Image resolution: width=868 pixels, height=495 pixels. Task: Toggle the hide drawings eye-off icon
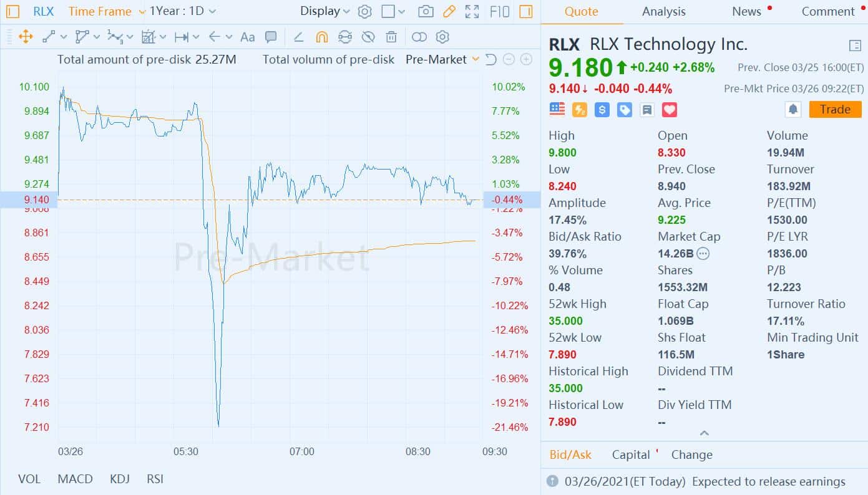pyautogui.click(x=368, y=37)
